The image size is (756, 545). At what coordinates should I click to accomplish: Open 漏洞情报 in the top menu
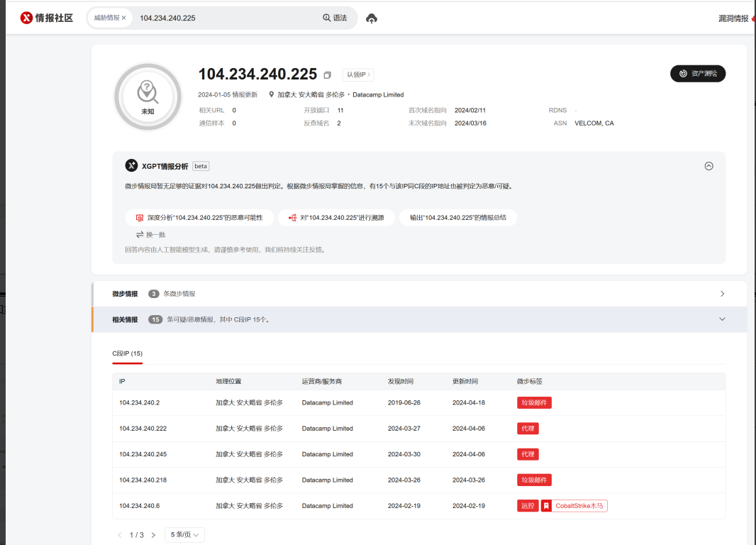[733, 18]
